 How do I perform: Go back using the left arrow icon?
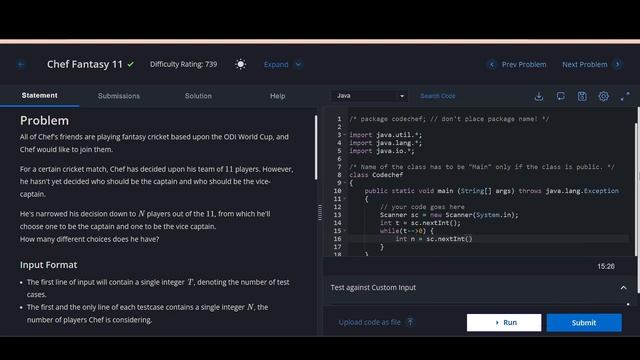(x=21, y=64)
